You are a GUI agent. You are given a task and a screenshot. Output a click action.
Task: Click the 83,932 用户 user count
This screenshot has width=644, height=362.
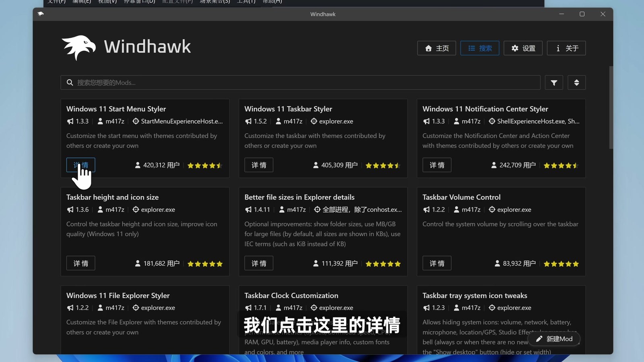click(x=519, y=263)
